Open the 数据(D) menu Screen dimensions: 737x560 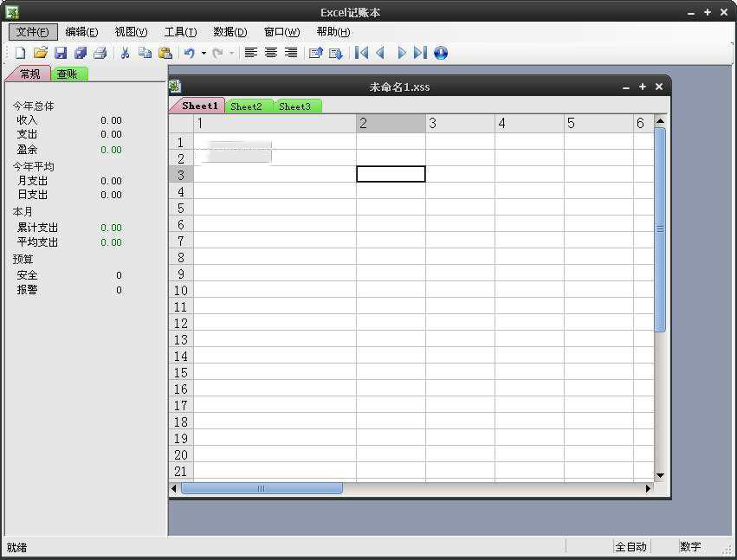point(230,32)
